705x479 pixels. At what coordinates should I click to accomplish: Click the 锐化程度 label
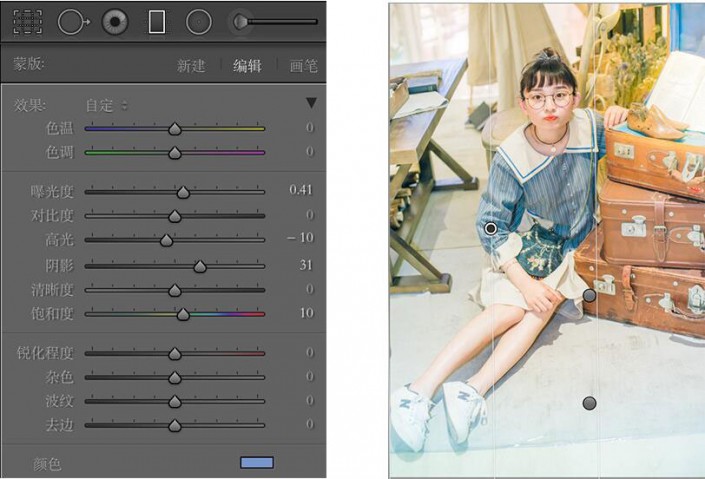(x=45, y=353)
